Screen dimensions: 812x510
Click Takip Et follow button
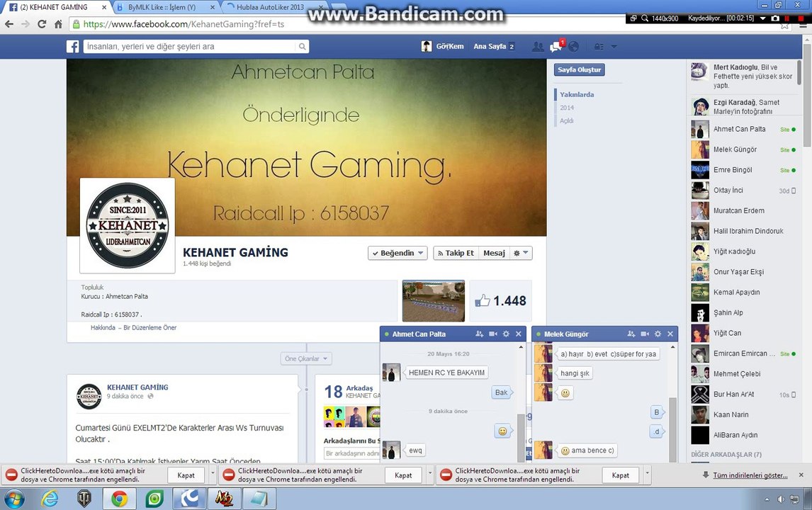coord(456,253)
